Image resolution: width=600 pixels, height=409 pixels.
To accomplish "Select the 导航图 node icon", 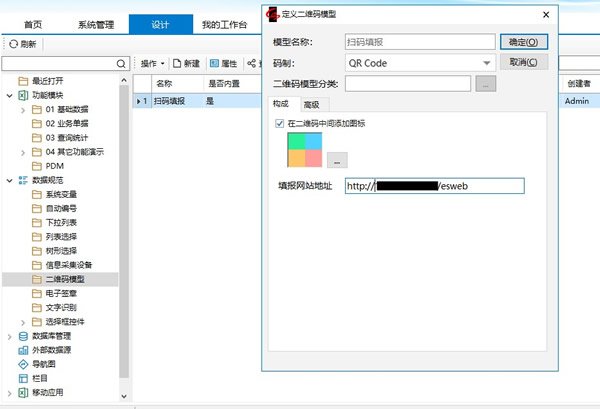I will 24,364.
